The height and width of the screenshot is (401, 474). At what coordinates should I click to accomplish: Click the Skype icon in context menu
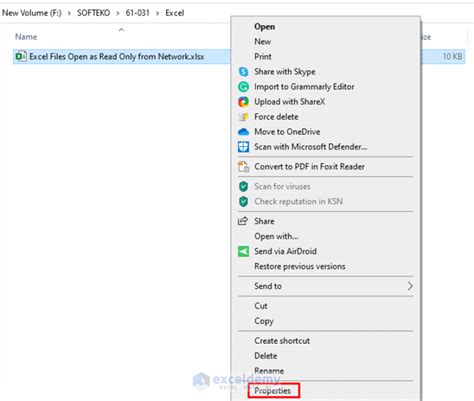click(243, 72)
